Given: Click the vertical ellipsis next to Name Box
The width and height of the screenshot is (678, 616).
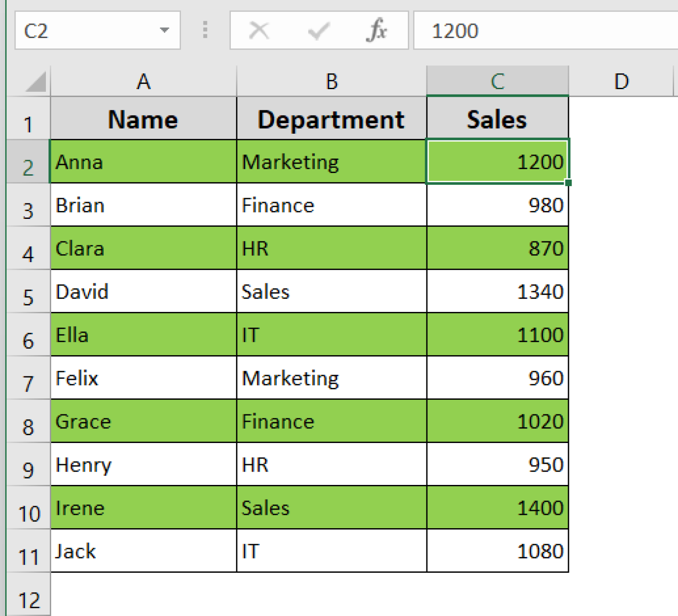Looking at the screenshot, I should [205, 30].
